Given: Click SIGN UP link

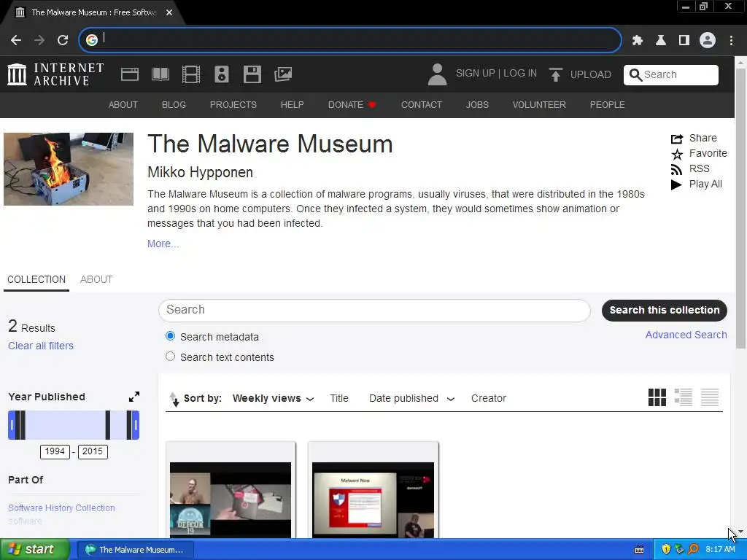Looking at the screenshot, I should tap(476, 74).
